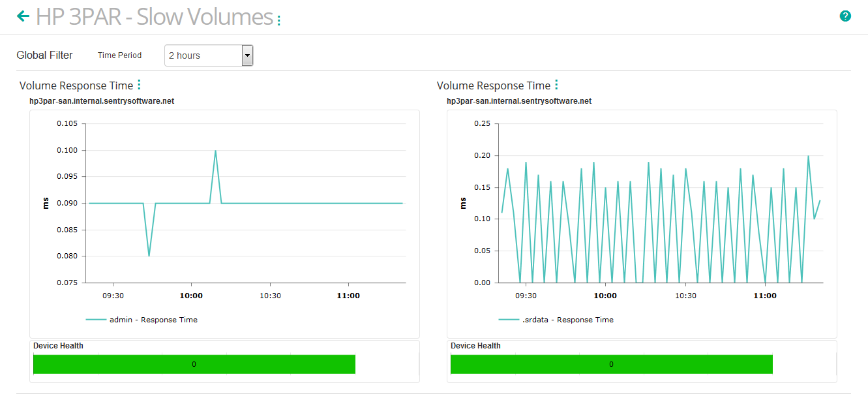
Task: Click the left Device Health green bar
Action: (194, 364)
